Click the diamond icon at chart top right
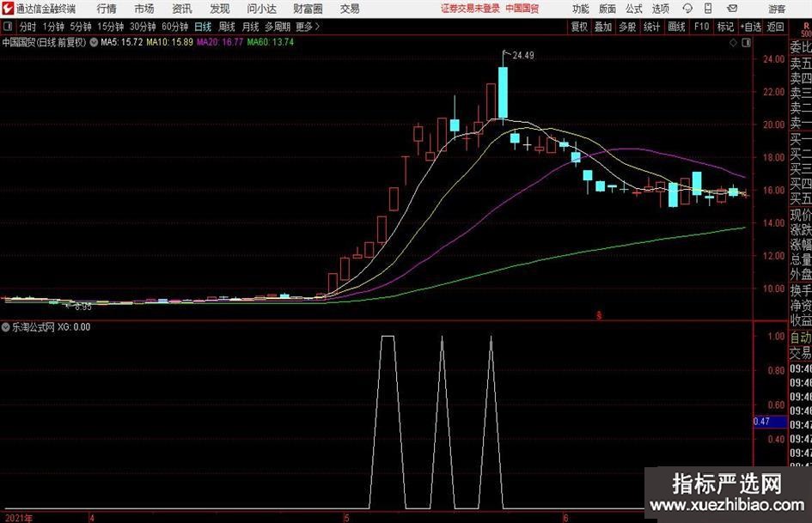812x523 pixels. pos(732,41)
